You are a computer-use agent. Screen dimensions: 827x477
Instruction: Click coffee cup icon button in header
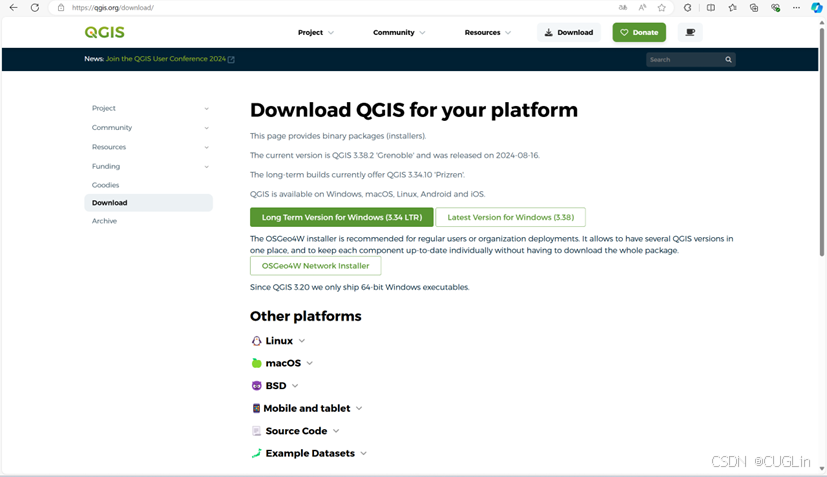[690, 32]
